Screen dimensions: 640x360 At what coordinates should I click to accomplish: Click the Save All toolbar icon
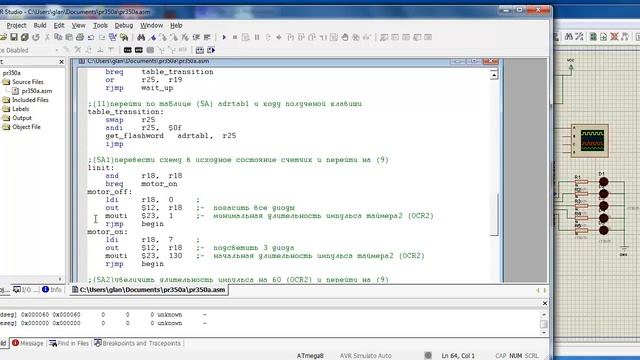pyautogui.click(x=24, y=37)
